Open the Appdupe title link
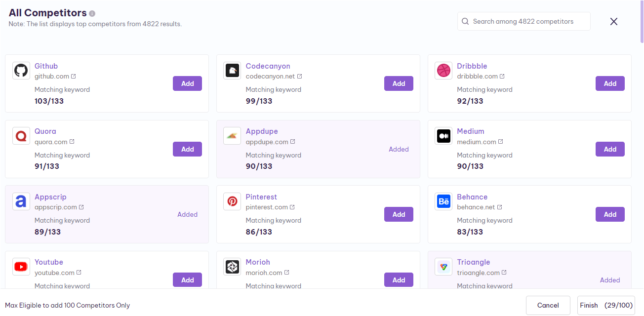644x316 pixels. [262, 131]
